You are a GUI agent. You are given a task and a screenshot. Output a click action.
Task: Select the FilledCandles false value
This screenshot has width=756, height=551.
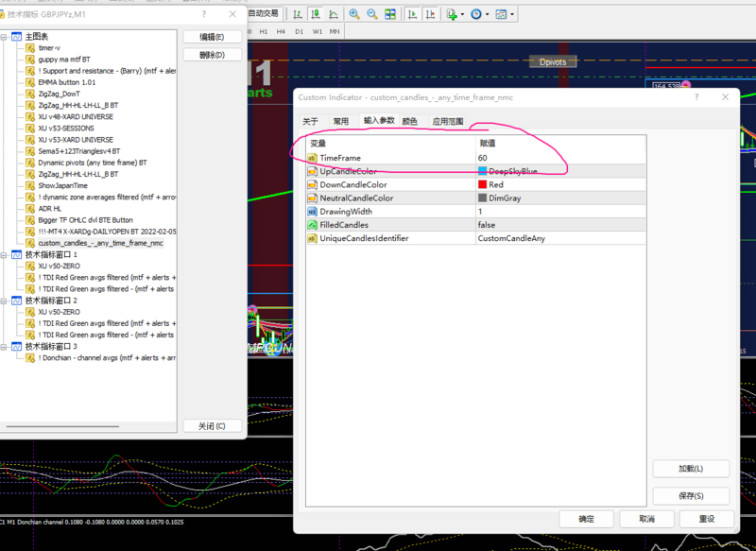(x=561, y=225)
